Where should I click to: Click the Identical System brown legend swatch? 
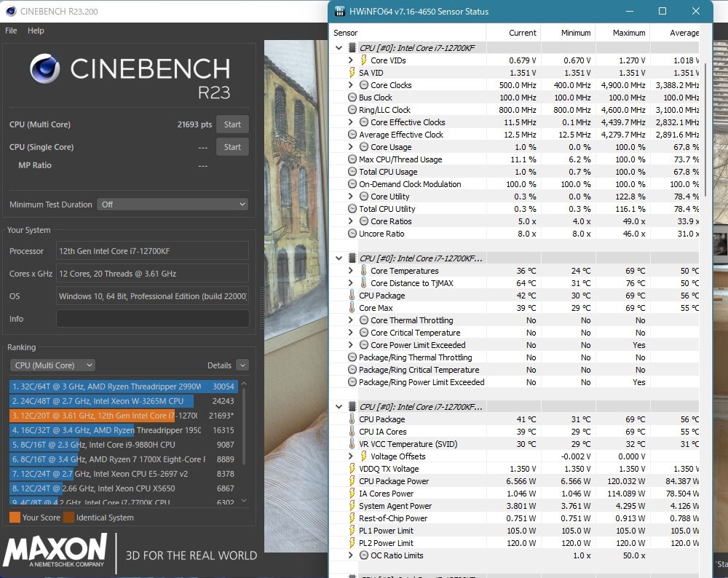[x=68, y=518]
